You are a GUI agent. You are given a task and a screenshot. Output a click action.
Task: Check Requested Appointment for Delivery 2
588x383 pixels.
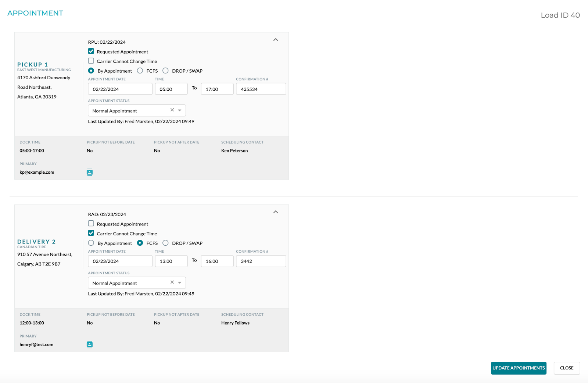91,224
